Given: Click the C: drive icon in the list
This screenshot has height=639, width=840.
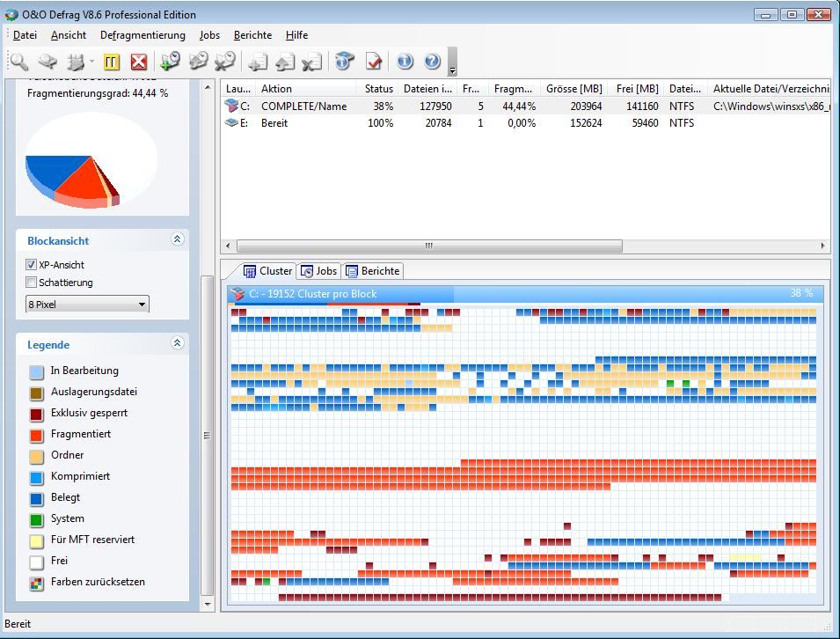Looking at the screenshot, I should (231, 106).
